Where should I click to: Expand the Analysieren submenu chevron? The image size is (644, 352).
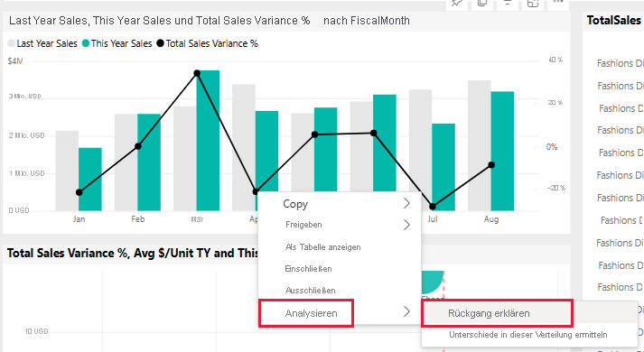(x=406, y=311)
